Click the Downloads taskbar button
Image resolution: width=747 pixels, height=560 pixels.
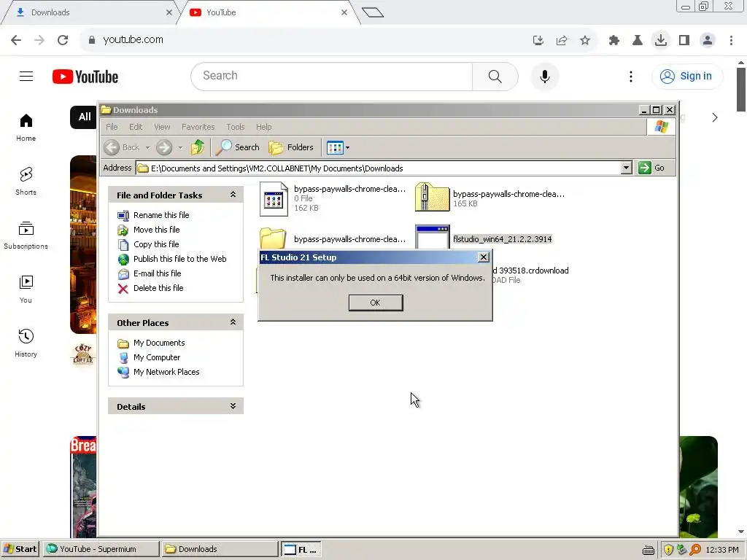click(x=219, y=549)
